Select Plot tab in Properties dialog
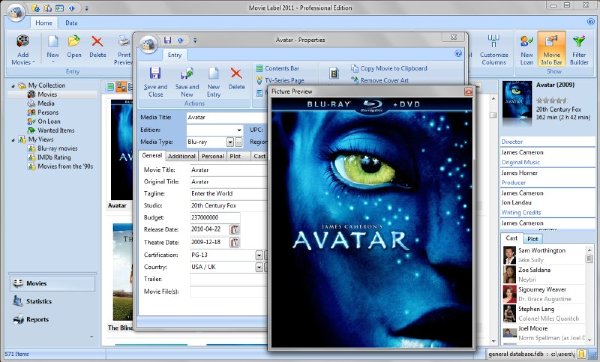 [235, 156]
